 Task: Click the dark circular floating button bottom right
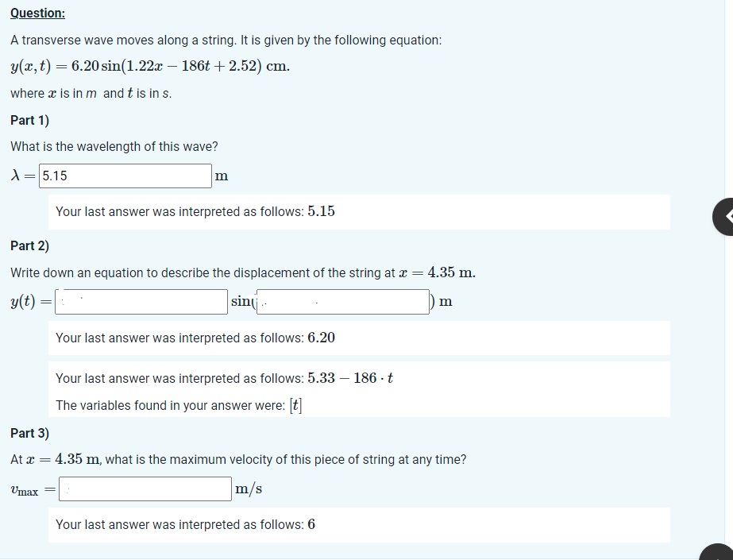coord(719,554)
